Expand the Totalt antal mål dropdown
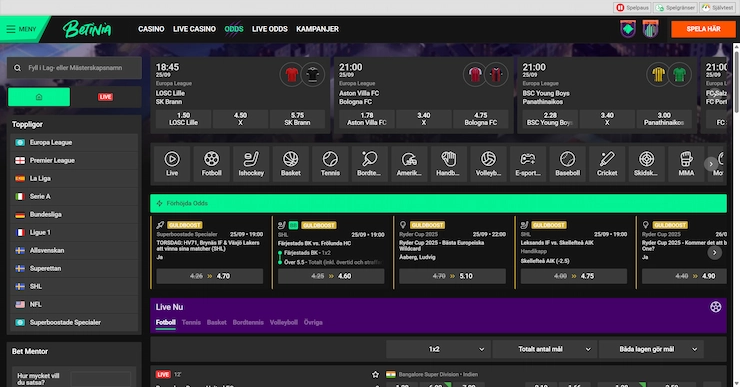Image resolution: width=740 pixels, height=387 pixels. [545, 349]
